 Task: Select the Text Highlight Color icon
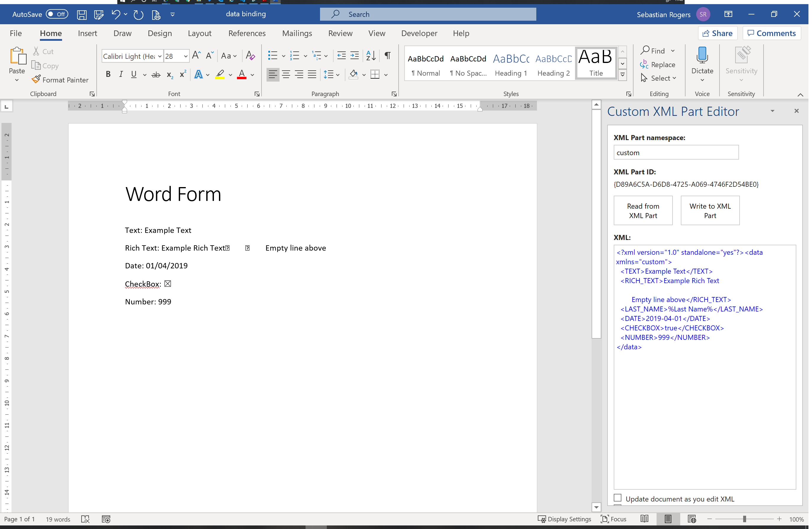point(220,74)
